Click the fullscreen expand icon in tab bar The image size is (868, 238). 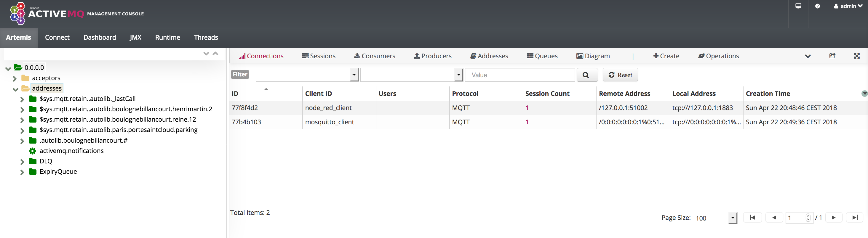[856, 56]
